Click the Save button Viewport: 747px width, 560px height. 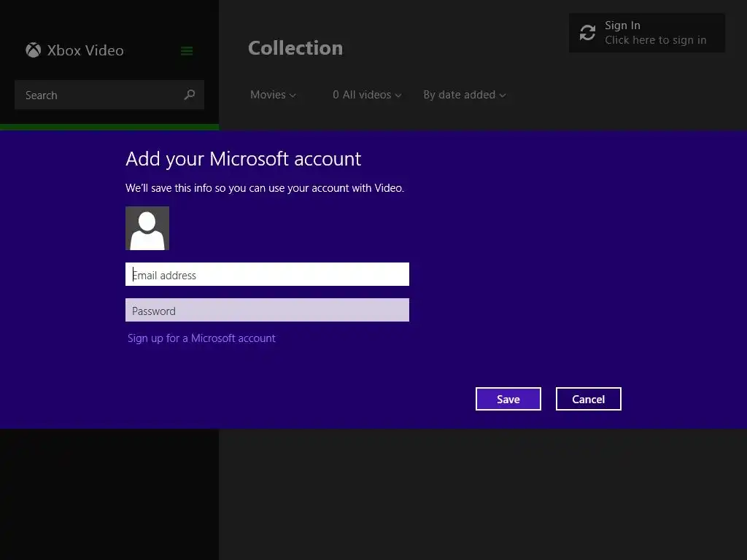pos(508,399)
